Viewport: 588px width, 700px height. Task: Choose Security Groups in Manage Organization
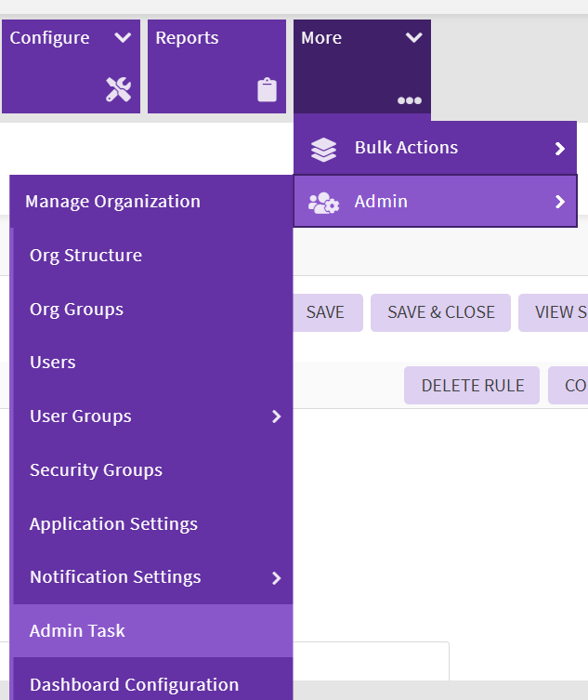click(x=96, y=470)
